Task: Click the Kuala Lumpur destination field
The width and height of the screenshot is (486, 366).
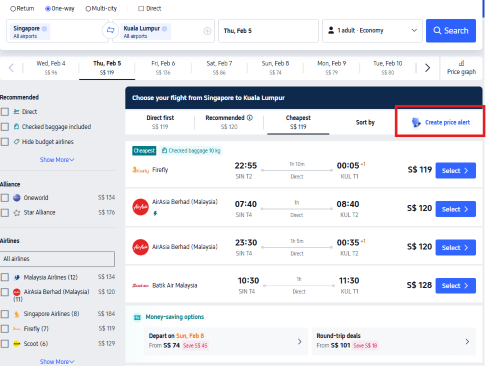Action: (164, 31)
